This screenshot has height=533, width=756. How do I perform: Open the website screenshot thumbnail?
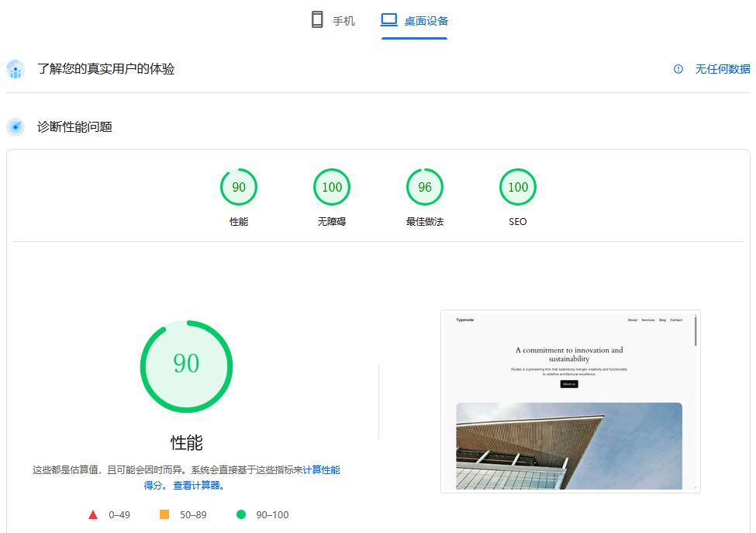[570, 401]
